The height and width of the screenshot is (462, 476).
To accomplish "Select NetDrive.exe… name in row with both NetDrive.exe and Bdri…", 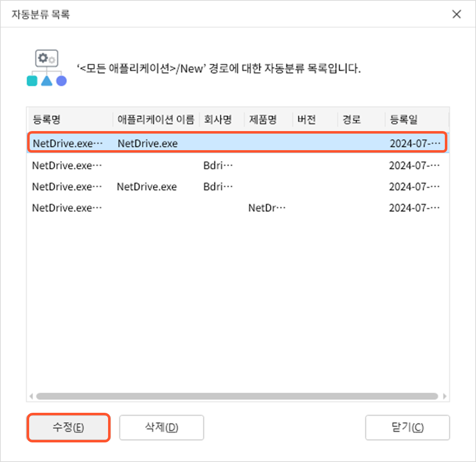I will point(67,187).
